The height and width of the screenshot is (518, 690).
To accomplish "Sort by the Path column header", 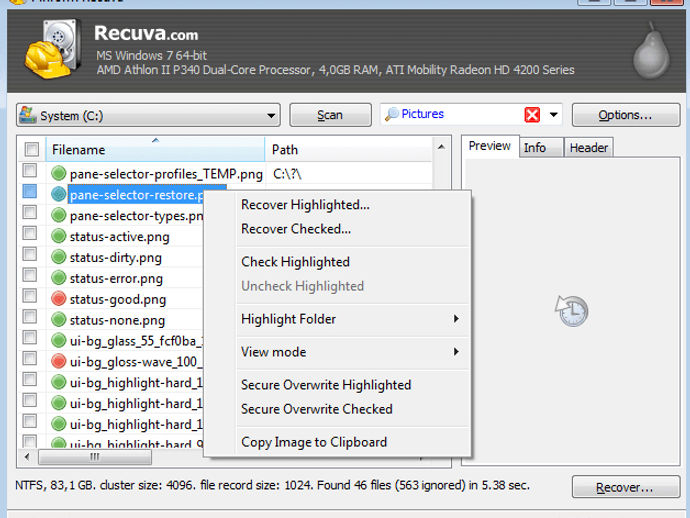I will [x=349, y=150].
